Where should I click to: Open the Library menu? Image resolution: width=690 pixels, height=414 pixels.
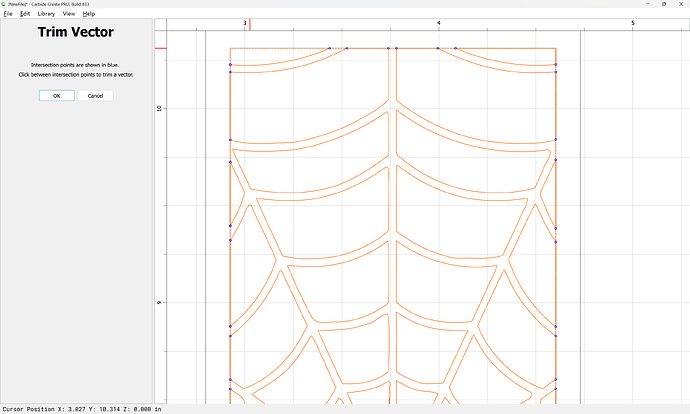46,14
